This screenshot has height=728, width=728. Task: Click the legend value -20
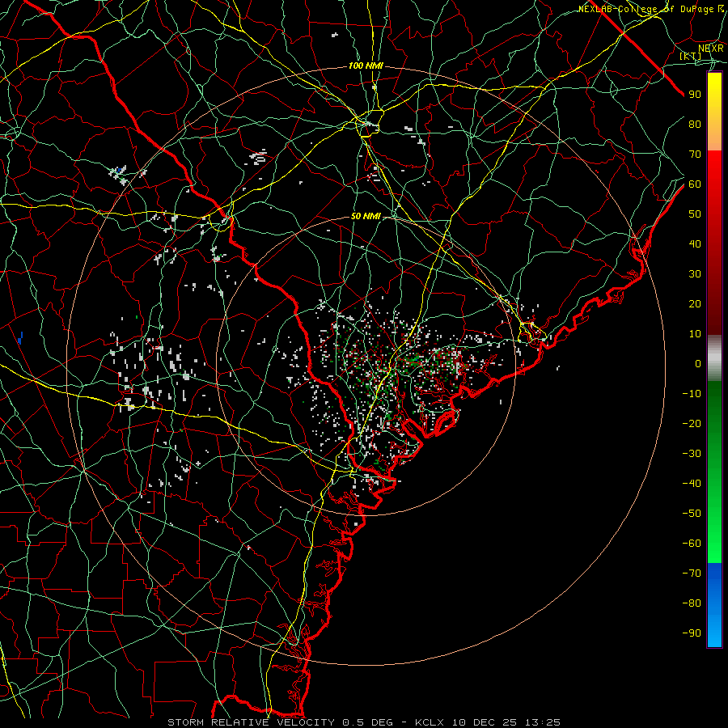pyautogui.click(x=692, y=424)
